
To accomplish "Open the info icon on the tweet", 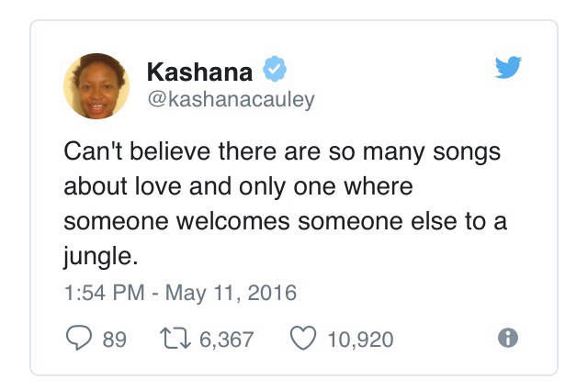I will click(x=507, y=339).
